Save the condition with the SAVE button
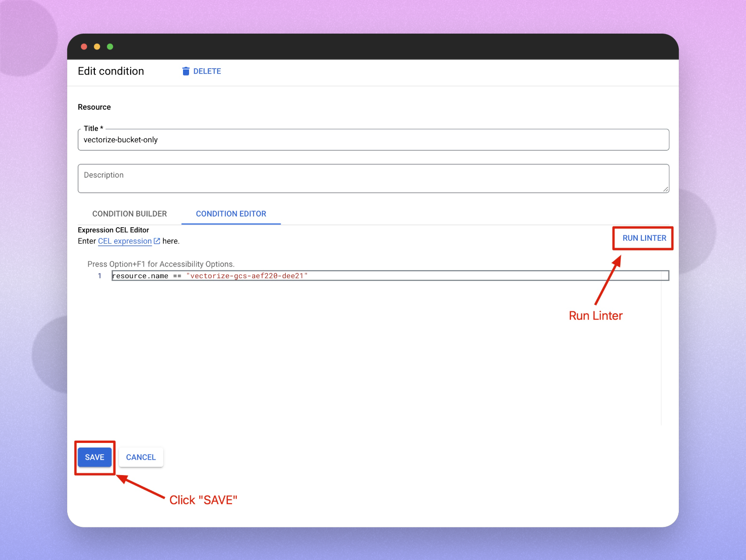 pos(95,457)
